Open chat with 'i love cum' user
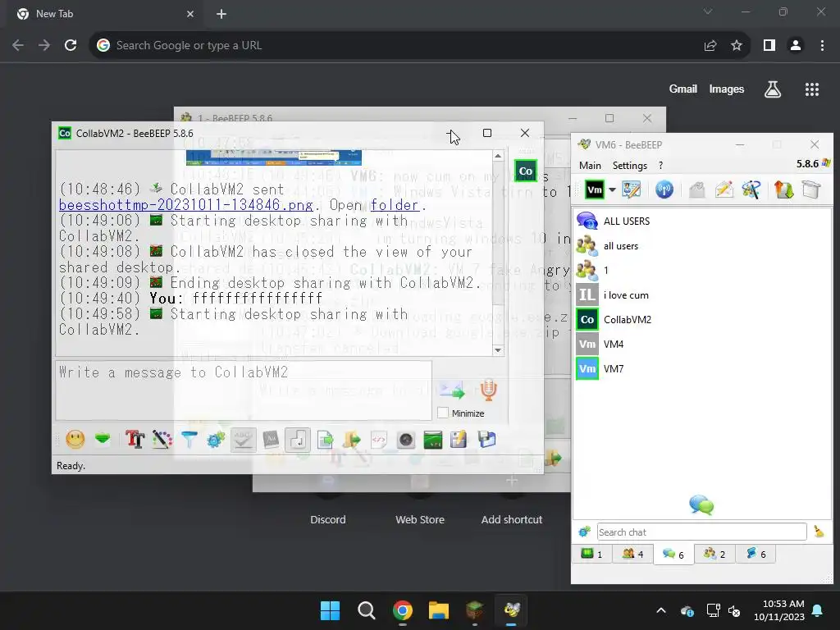 tap(702, 295)
